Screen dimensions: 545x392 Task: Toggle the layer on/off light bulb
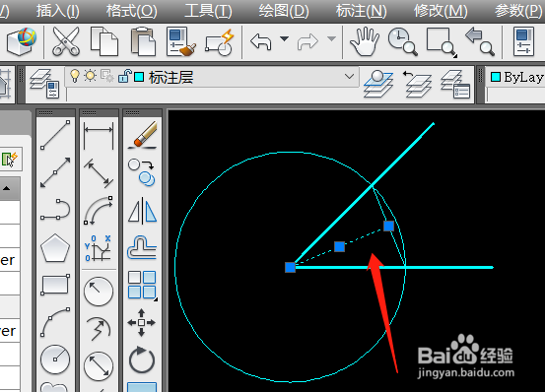(74, 76)
